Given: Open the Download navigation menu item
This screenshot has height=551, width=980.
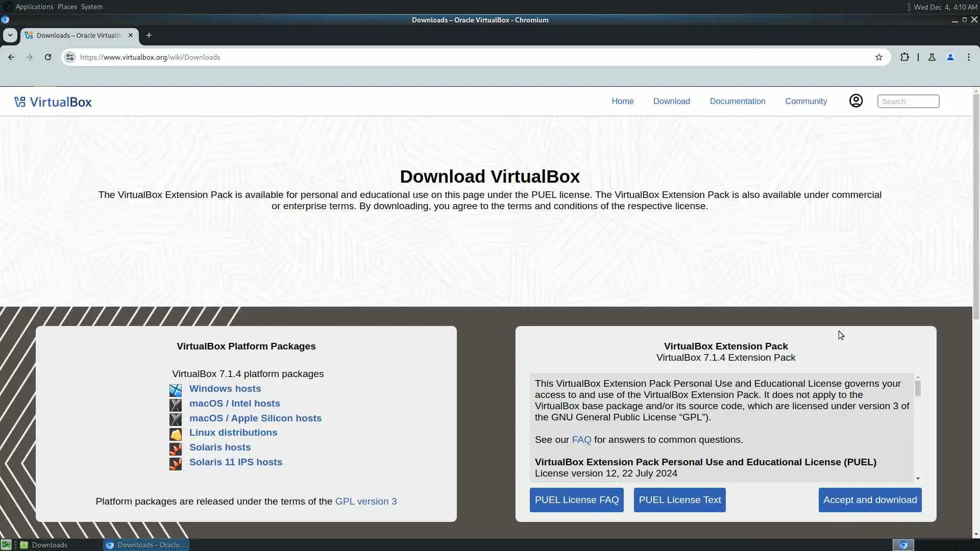Looking at the screenshot, I should coord(671,101).
